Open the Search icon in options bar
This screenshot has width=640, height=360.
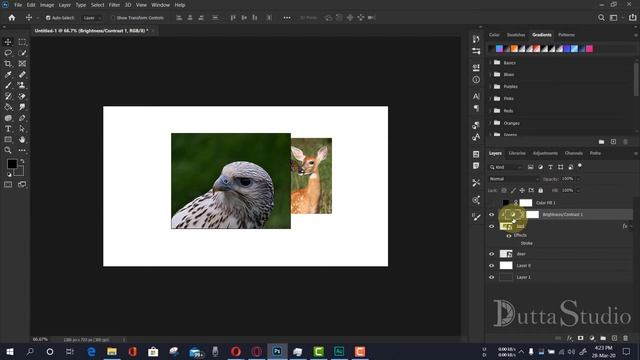[x=601, y=18]
